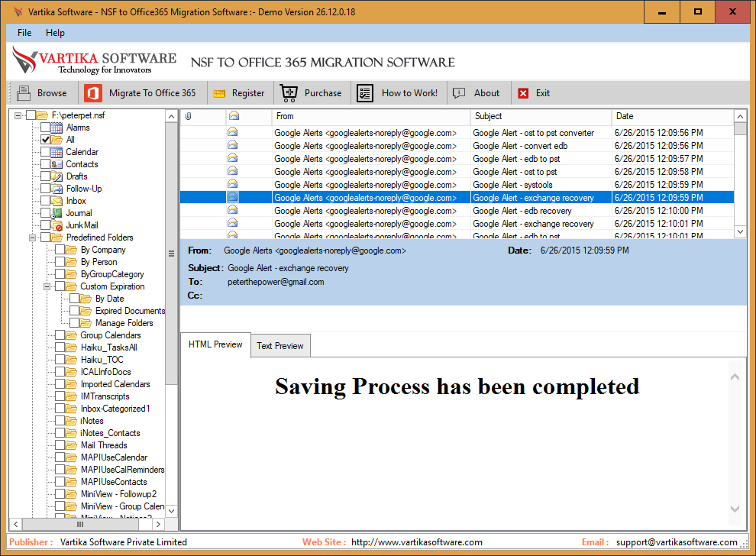This screenshot has height=556, width=756.
Task: Click envelope icon of 'ost to pst converter' row
Action: [x=232, y=132]
